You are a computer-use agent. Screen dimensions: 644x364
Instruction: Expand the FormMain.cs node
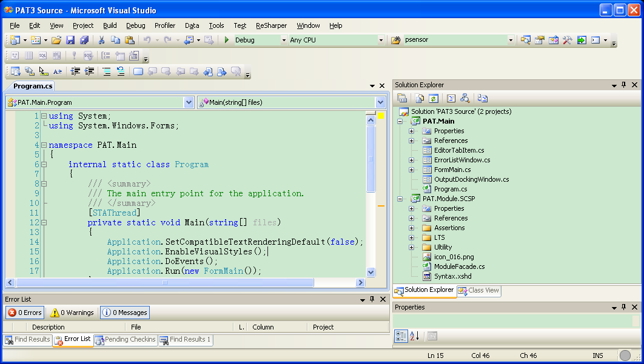[411, 170]
